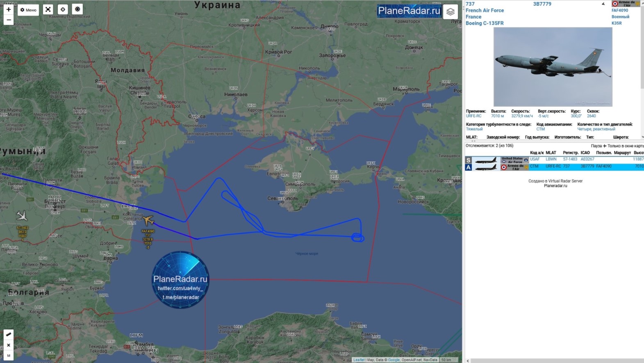Sort list by ICAO column

pos(585,153)
